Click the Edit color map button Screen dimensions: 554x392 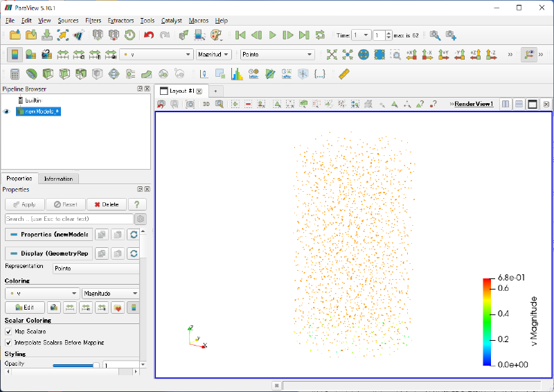coord(24,308)
